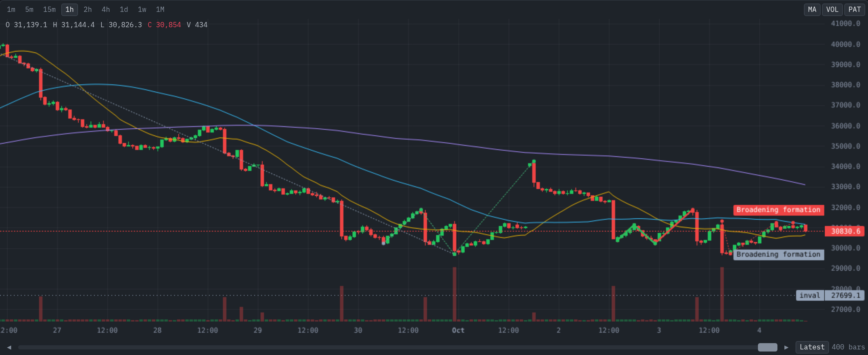868x355 pixels.
Task: Click the right scroll arrow
Action: [x=786, y=347]
